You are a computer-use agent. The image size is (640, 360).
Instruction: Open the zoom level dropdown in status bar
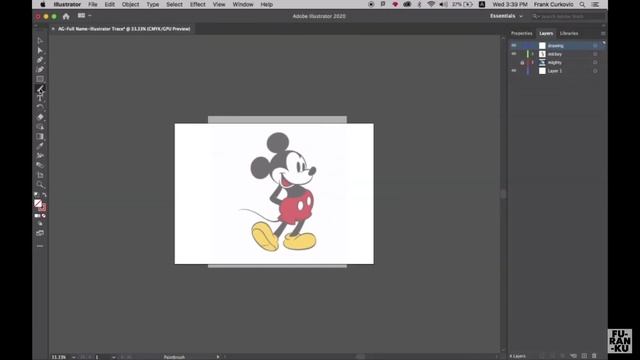[x=74, y=357]
